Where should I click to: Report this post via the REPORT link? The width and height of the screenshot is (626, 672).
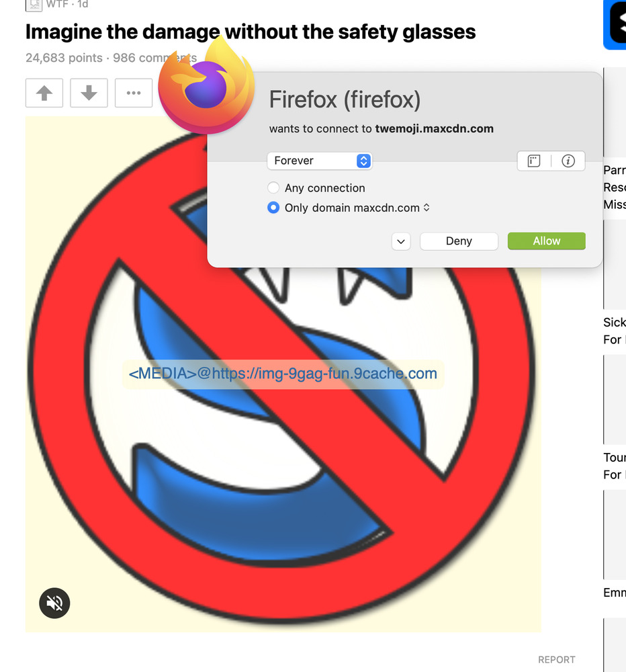(x=557, y=660)
